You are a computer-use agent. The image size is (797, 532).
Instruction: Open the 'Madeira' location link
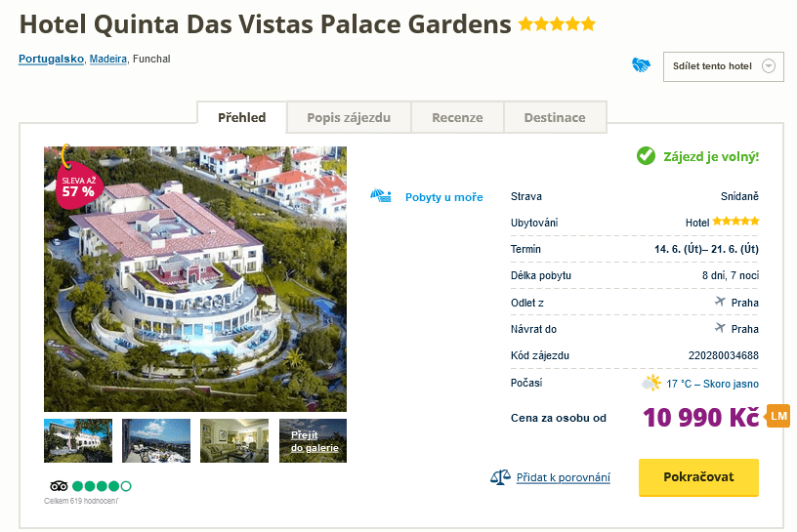pyautogui.click(x=108, y=60)
